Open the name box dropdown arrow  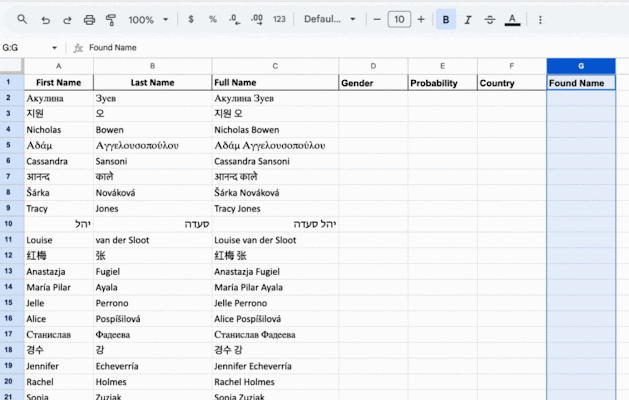click(x=55, y=48)
